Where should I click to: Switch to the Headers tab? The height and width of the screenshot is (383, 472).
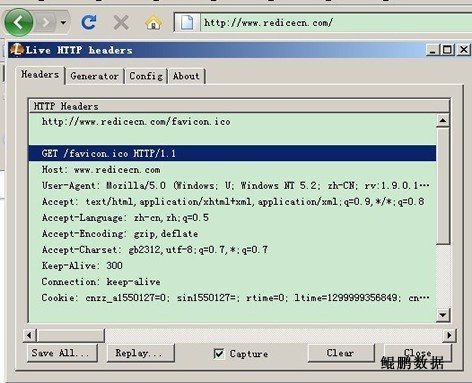pyautogui.click(x=40, y=74)
